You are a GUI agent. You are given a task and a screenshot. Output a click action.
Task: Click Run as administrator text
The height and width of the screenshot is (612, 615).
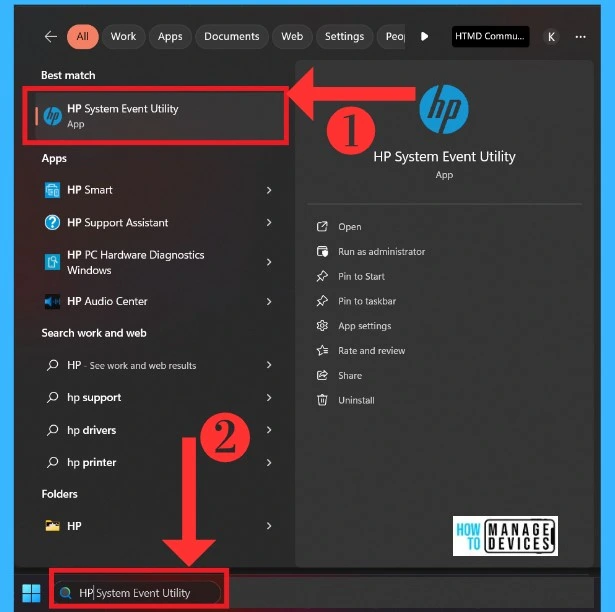tap(381, 251)
